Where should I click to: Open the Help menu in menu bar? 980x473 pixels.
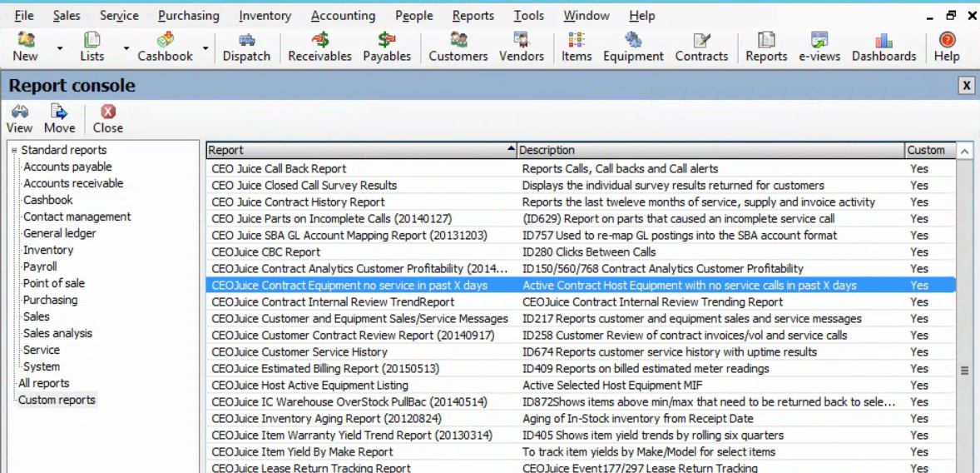[642, 16]
